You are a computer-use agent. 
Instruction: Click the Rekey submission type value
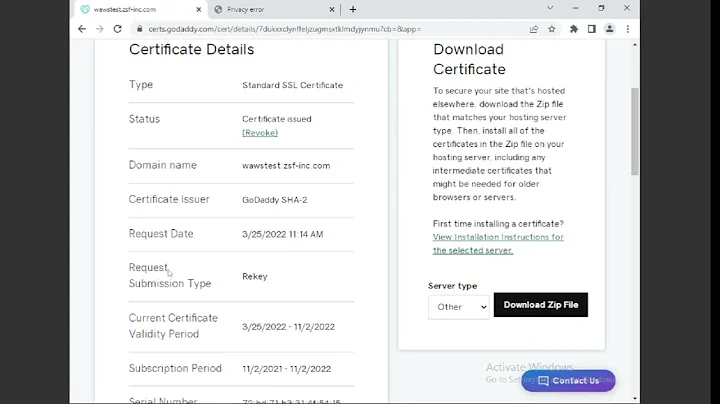[x=255, y=276]
